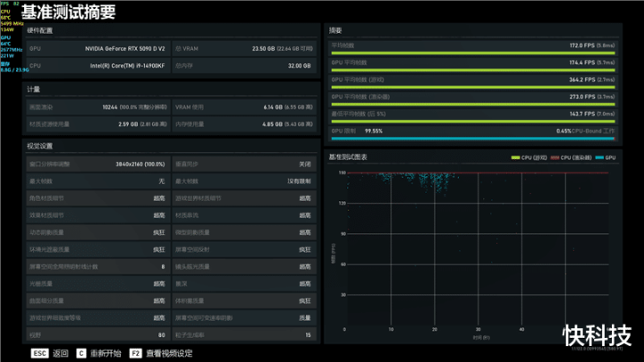Open 查看视频设定 video settings
Image resolution: width=644 pixels, height=362 pixels.
169,353
